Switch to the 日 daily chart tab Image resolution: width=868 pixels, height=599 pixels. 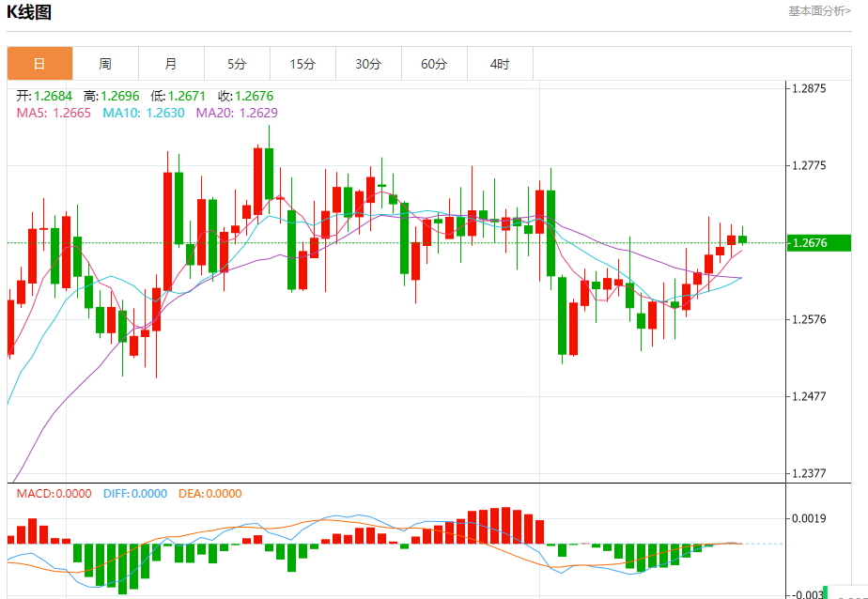tap(39, 64)
